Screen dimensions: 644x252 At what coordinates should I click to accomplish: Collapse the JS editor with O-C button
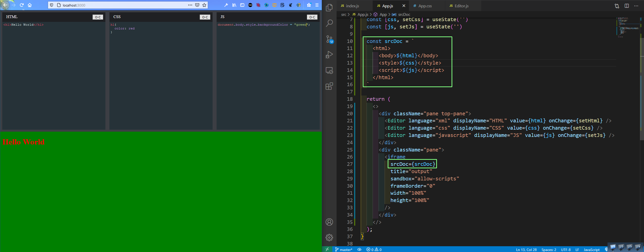pos(312,17)
